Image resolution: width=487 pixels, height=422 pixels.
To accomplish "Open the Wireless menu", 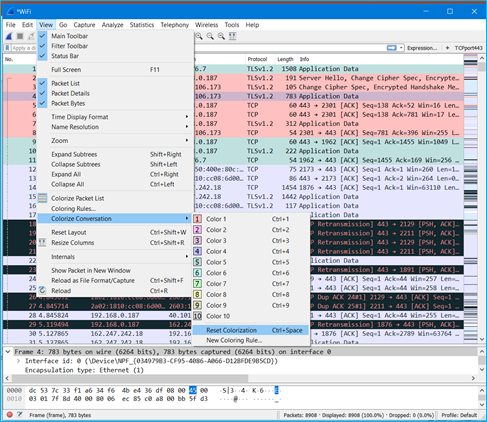I will (x=206, y=25).
